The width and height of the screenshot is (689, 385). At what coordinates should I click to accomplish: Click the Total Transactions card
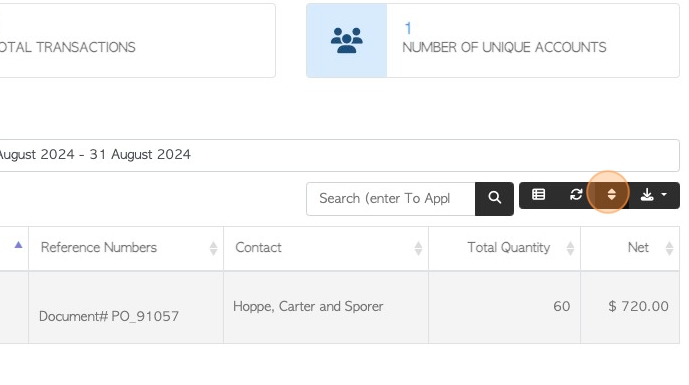138,40
